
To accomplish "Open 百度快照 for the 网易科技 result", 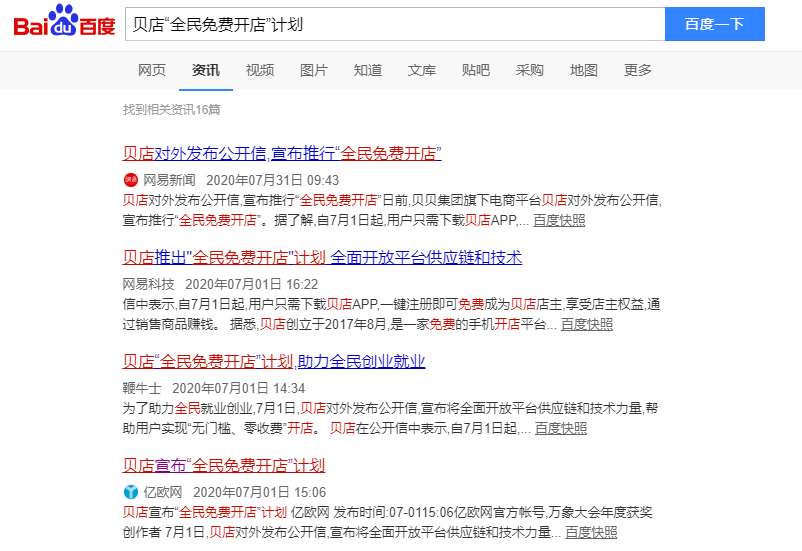I will pyautogui.click(x=587, y=324).
